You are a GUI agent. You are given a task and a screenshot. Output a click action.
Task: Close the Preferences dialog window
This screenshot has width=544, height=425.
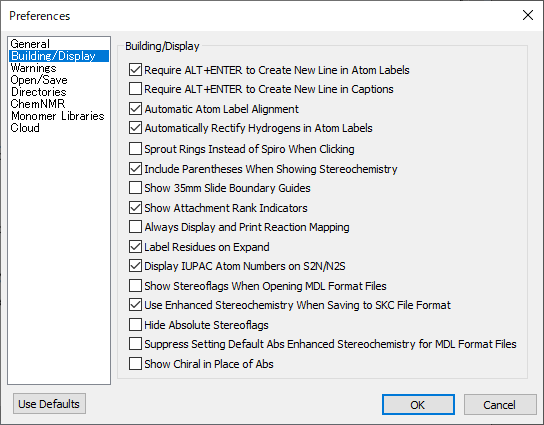(x=528, y=15)
